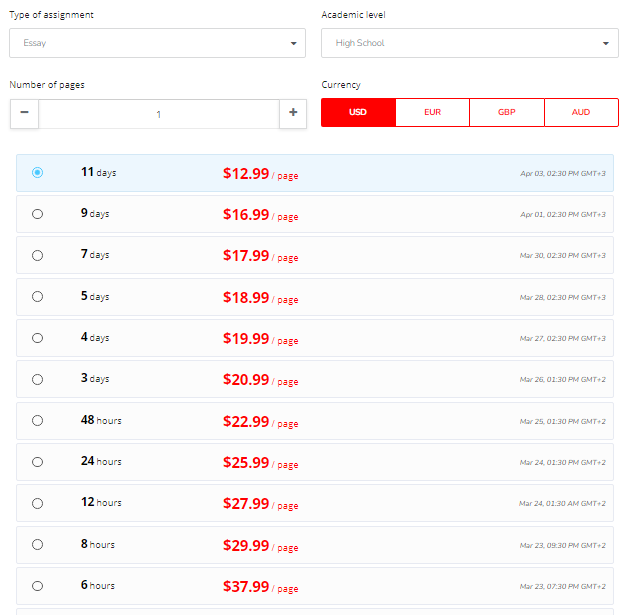Click the minus button for pages
632x615 pixels.
click(x=24, y=114)
